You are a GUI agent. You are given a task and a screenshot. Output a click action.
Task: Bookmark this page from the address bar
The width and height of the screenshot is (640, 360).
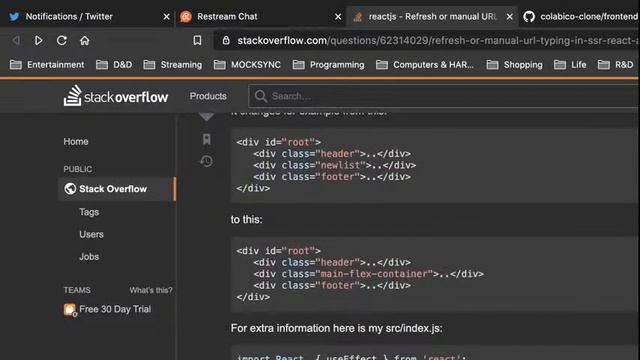[197, 40]
